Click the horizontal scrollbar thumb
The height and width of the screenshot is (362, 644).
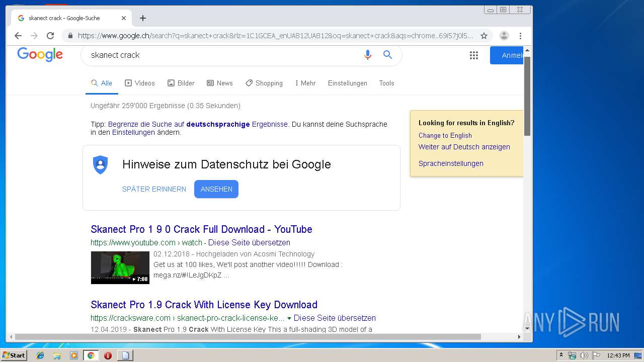tap(248, 336)
